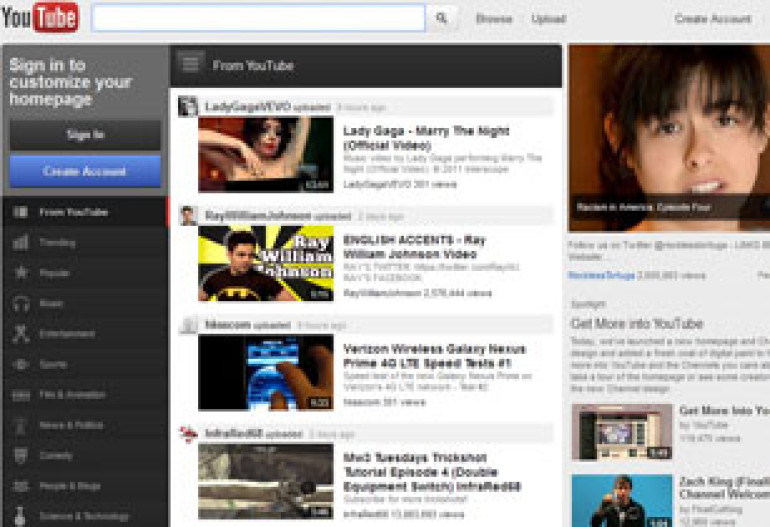The width and height of the screenshot is (770, 527).
Task: Click the magnifier search button
Action: pyautogui.click(x=441, y=19)
